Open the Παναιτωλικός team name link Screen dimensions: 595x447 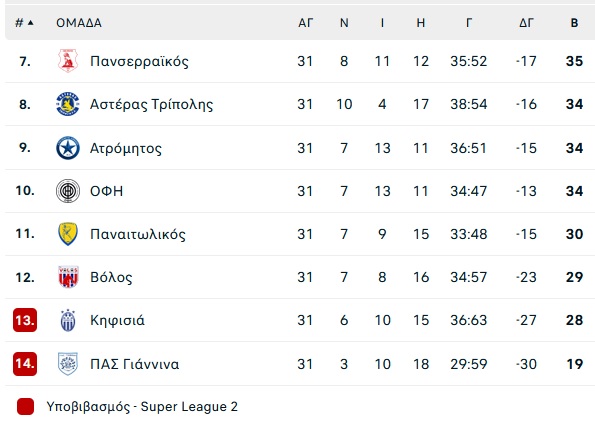point(138,234)
